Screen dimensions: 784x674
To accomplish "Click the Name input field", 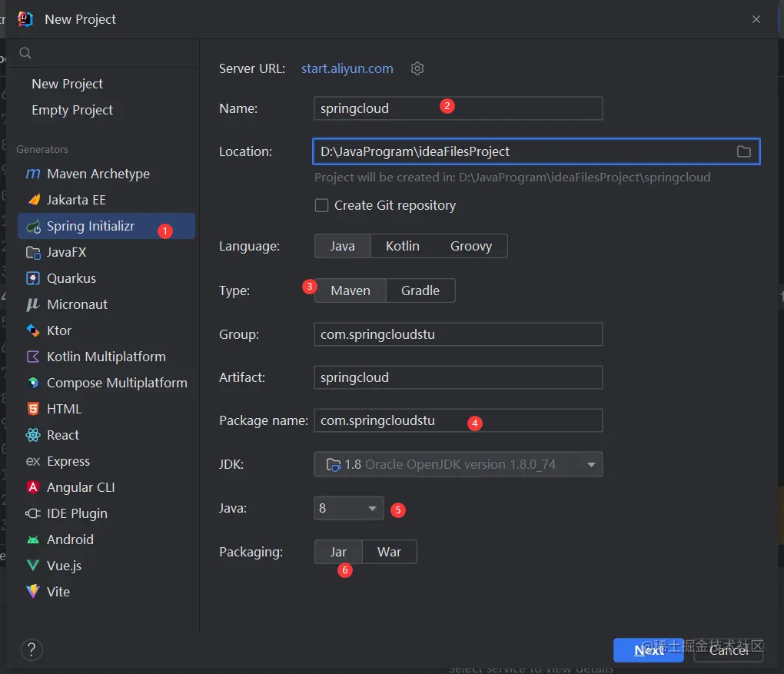I will 458,108.
